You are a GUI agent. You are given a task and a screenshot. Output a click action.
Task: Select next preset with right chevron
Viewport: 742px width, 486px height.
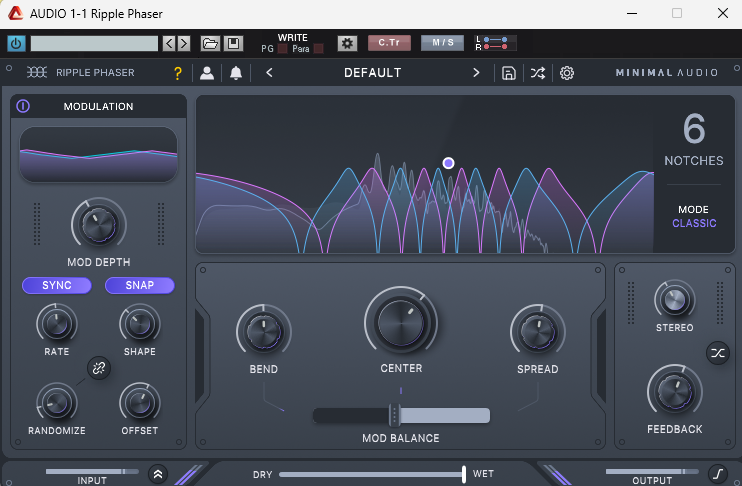pyautogui.click(x=476, y=72)
